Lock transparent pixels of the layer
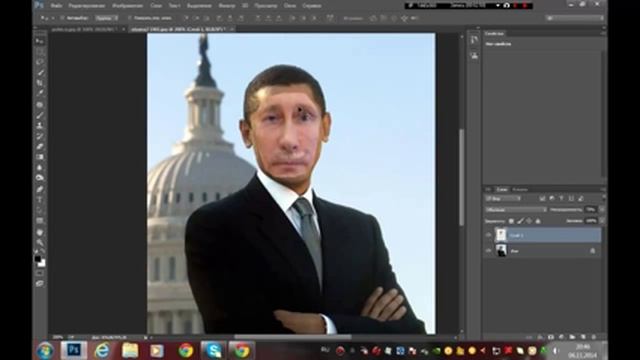The height and width of the screenshot is (360, 640). coord(511,221)
